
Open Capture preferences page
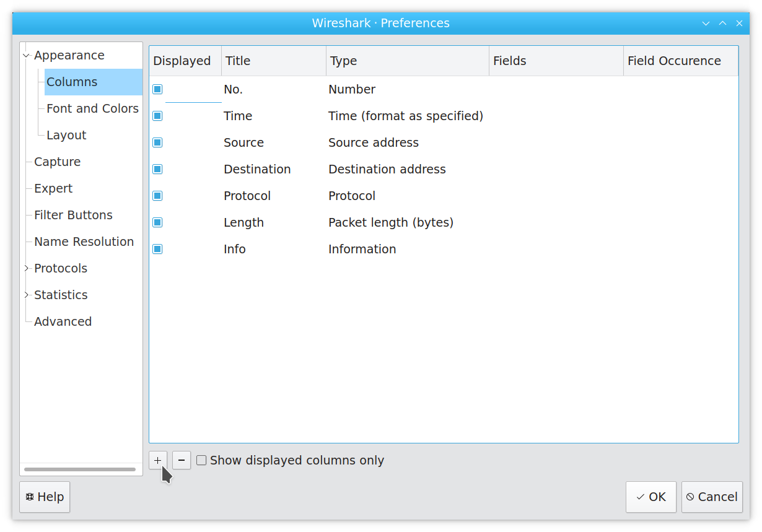[x=57, y=162]
